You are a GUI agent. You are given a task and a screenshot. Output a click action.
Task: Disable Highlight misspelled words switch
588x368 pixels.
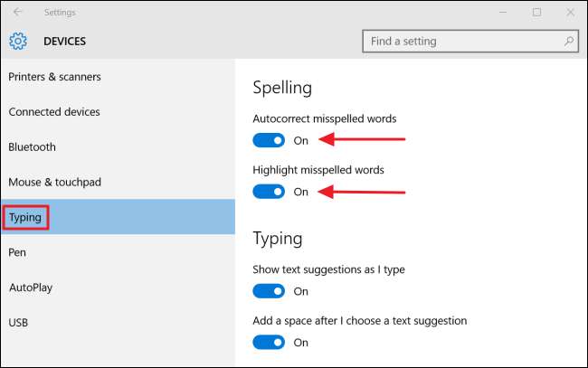point(269,192)
